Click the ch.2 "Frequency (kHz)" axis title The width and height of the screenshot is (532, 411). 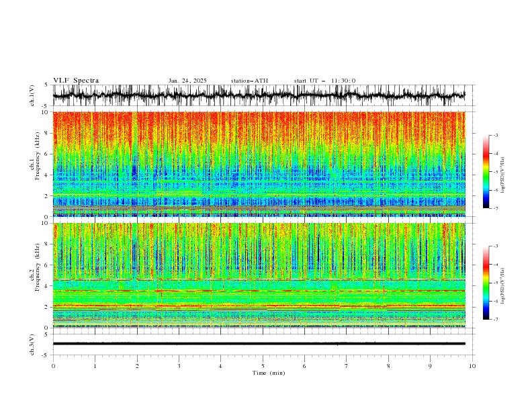[x=38, y=267]
